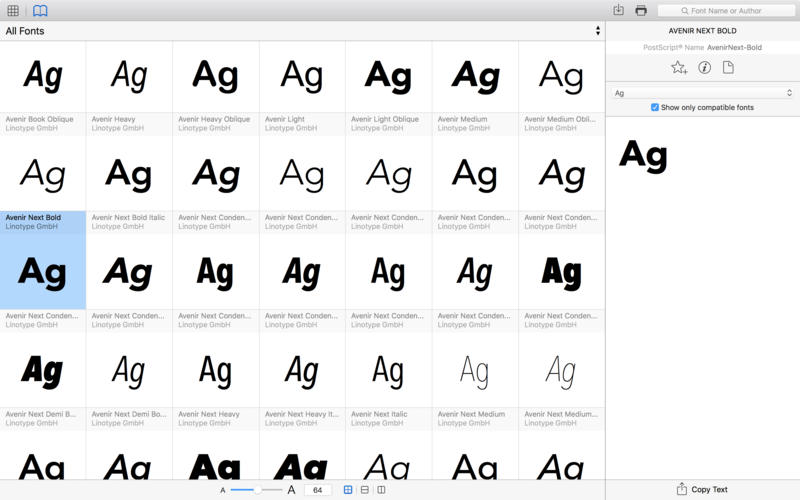Add font to favorites with star icon
Screen dimensions: 800x500
click(x=679, y=67)
